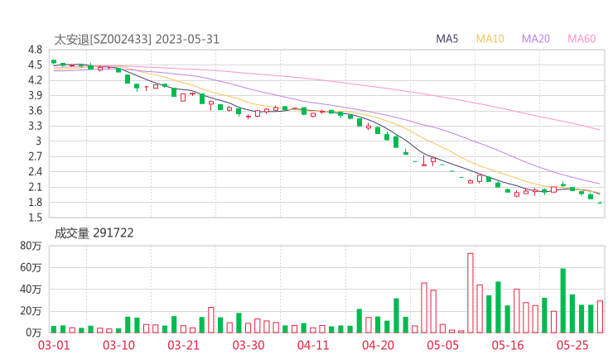
Task: Click the 80万 volume axis value
Action: point(31,246)
